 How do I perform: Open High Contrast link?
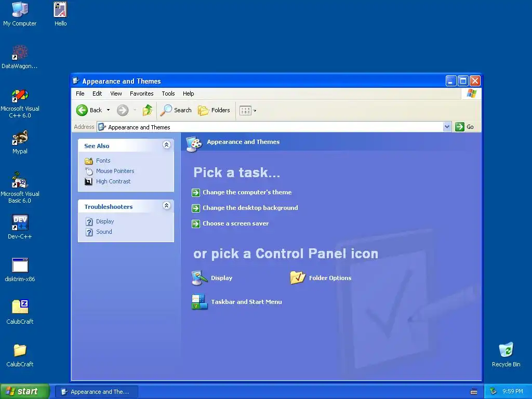pos(108,181)
